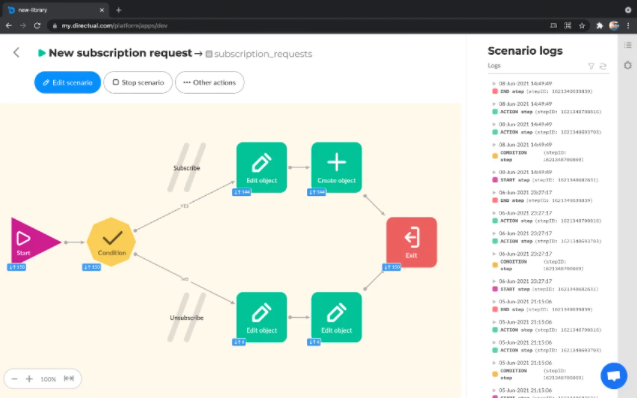The image size is (637, 399).
Task: Click the Create object counter badge
Action: [316, 192]
